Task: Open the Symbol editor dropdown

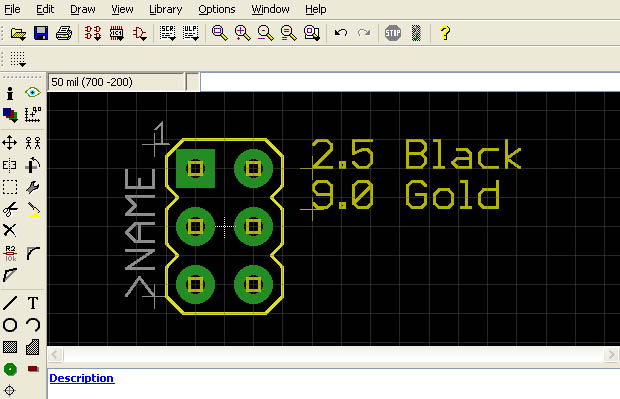Action: click(x=140, y=33)
